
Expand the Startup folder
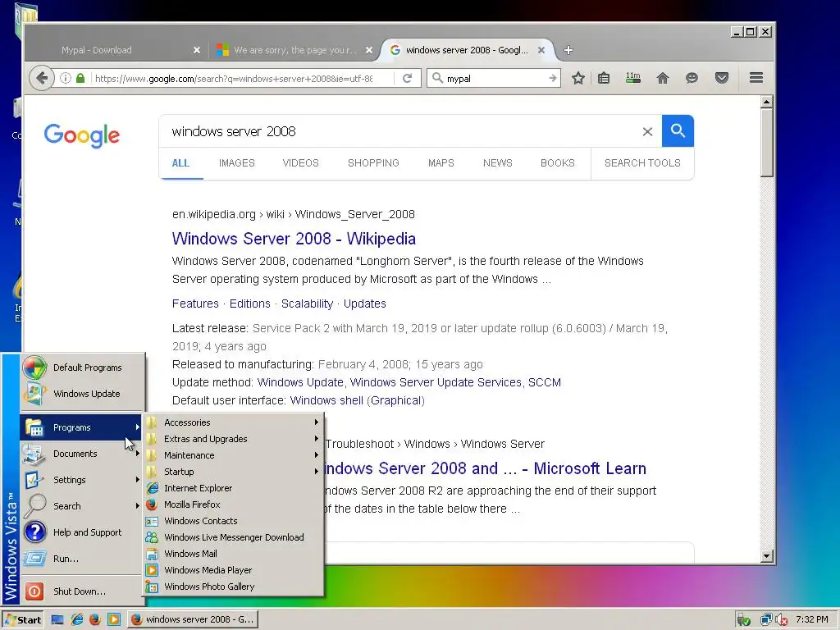click(x=234, y=472)
